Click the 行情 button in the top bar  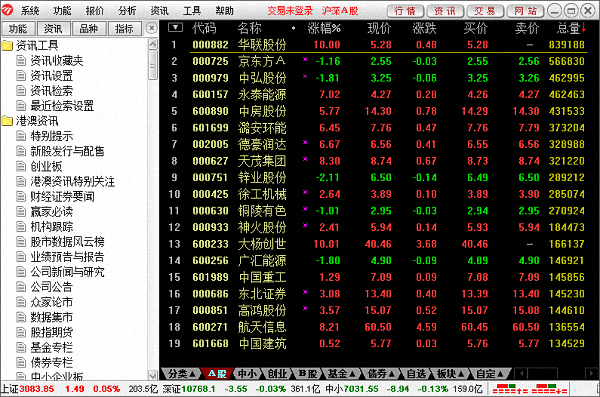pos(405,11)
